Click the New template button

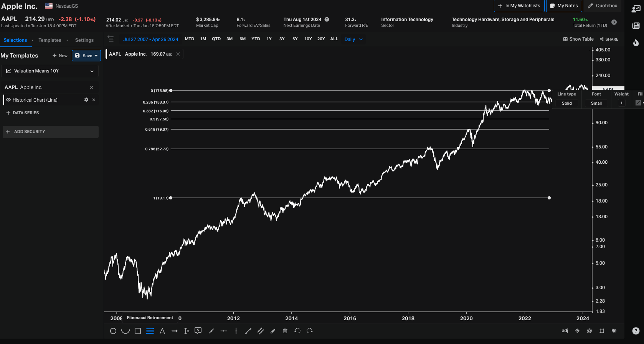pos(60,56)
